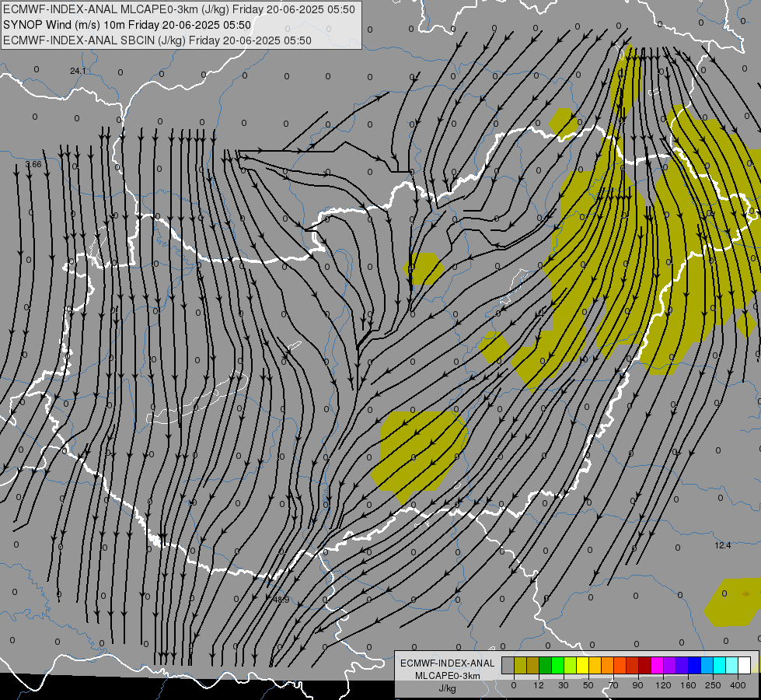Click the legend value 30

click(564, 685)
